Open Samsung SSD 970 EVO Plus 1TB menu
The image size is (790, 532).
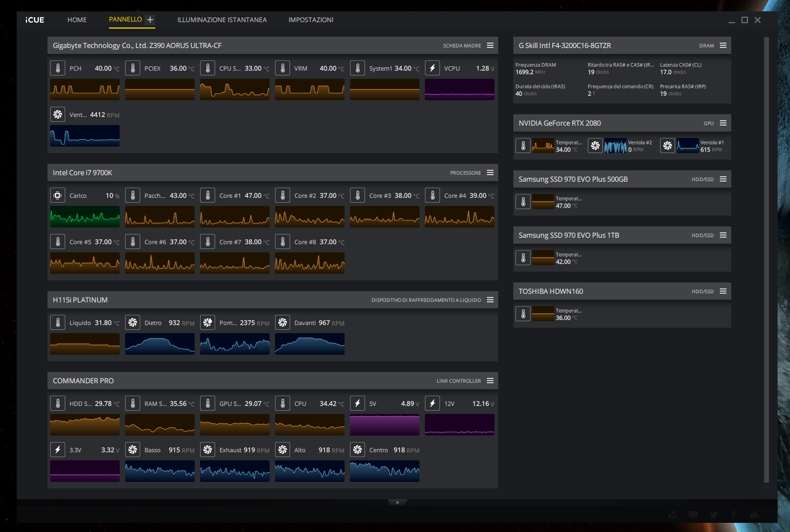point(723,235)
